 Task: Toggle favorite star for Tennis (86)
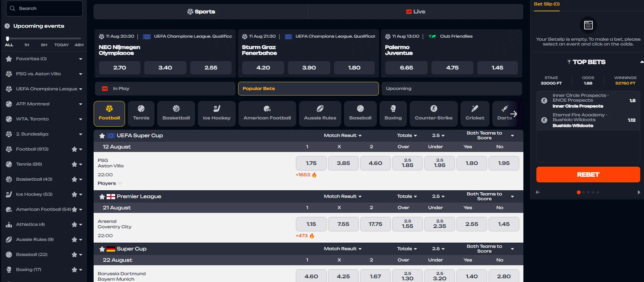pos(74,164)
